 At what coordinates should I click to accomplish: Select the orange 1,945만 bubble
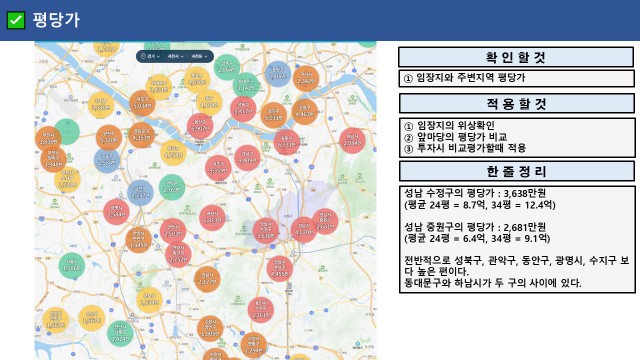point(138,240)
